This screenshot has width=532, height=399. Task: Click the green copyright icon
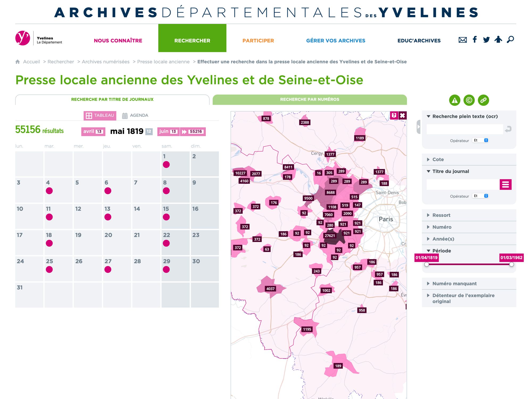click(x=469, y=100)
